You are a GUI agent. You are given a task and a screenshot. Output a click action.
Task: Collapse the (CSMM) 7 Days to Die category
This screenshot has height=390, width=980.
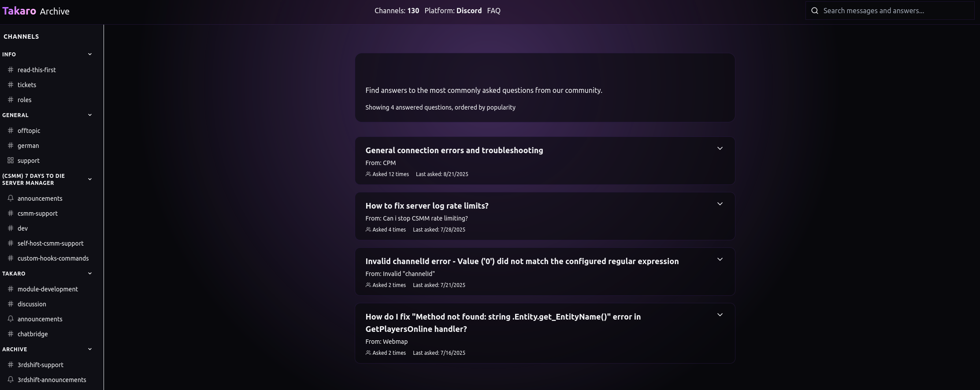tap(90, 179)
